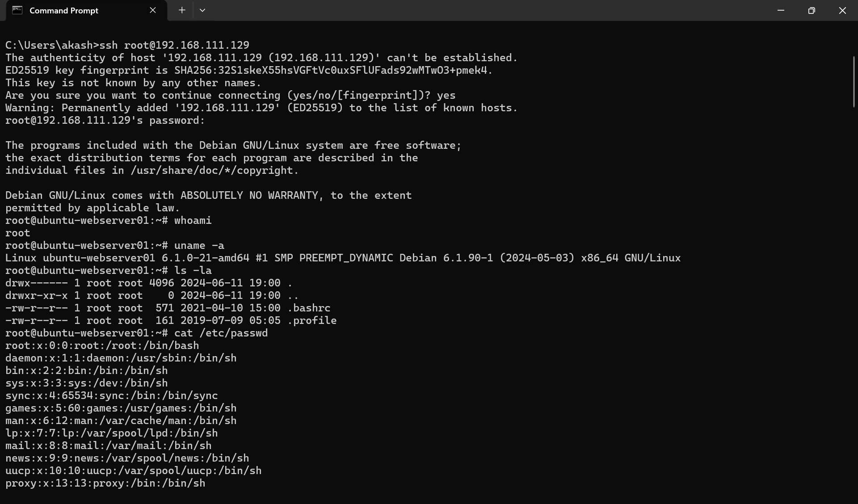This screenshot has height=504, width=858.
Task: Select the Command Prompt tab
Action: (x=84, y=10)
